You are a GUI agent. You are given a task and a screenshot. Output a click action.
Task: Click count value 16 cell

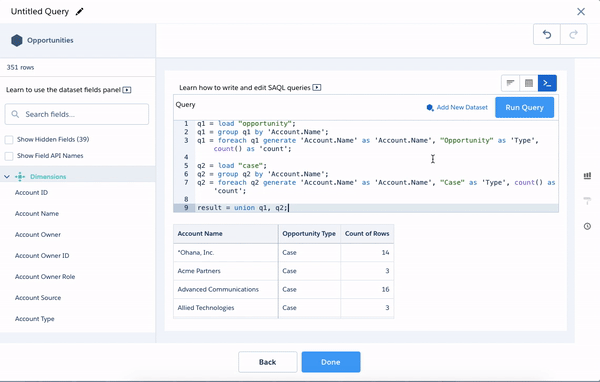[x=367, y=289]
